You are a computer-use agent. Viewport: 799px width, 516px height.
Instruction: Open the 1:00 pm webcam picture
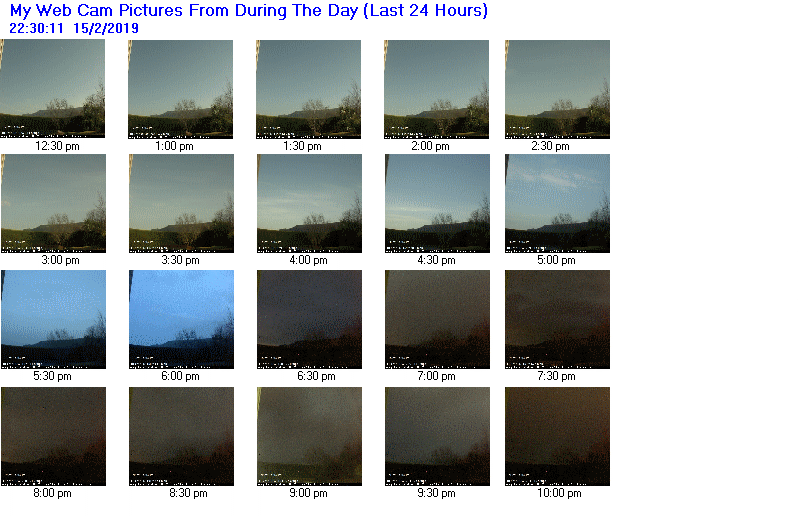pyautogui.click(x=180, y=89)
